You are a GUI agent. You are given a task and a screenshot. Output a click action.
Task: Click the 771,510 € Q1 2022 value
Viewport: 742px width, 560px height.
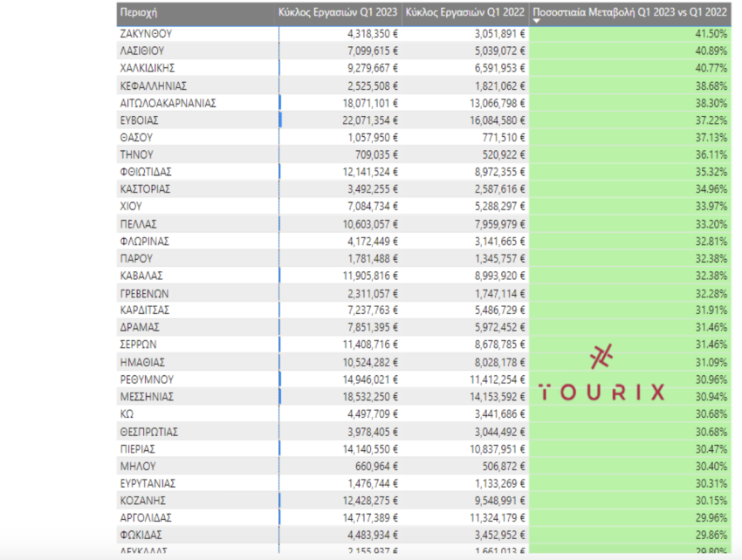coord(504,138)
